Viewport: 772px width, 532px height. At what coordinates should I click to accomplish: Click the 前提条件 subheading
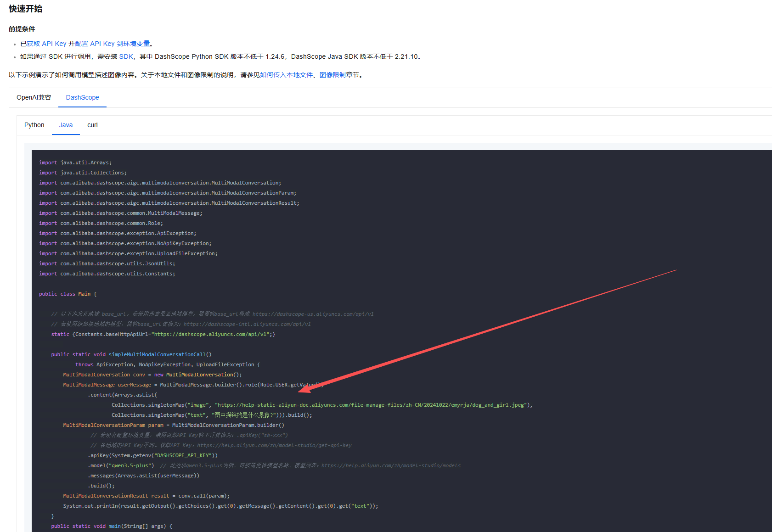(x=22, y=29)
